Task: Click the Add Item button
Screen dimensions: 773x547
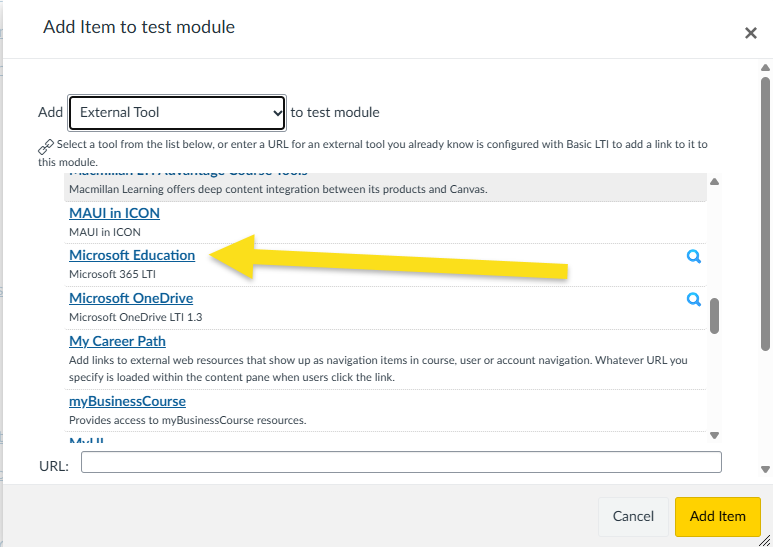Action: (717, 516)
